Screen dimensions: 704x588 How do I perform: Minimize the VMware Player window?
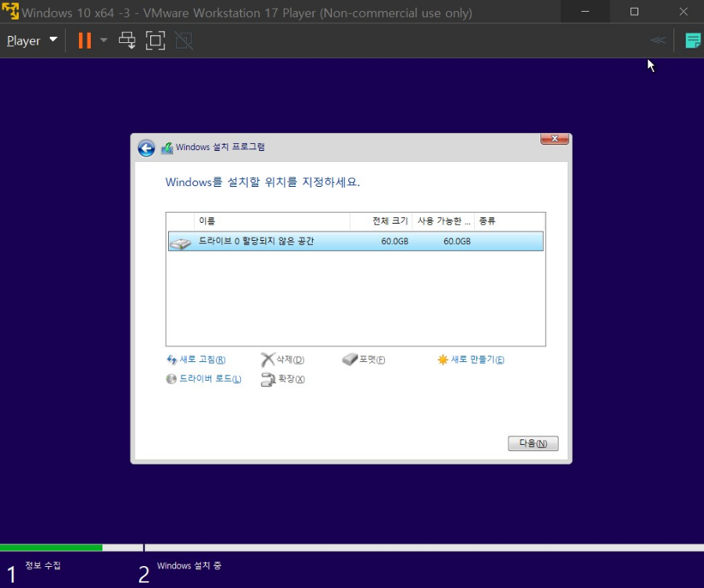[x=585, y=12]
